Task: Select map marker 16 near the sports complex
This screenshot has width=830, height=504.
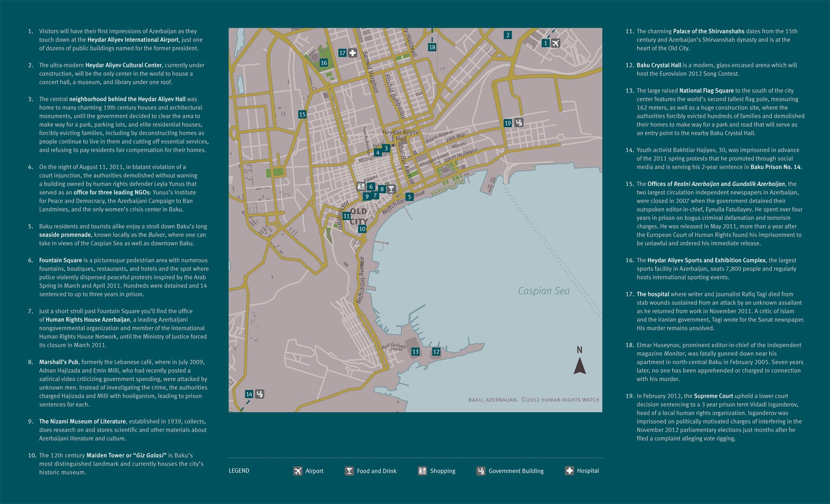Action: pos(324,63)
